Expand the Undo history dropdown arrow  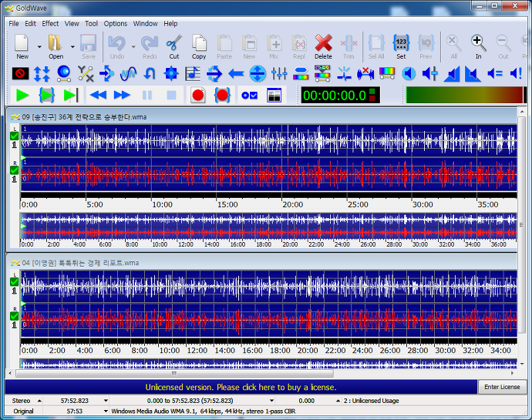pyautogui.click(x=133, y=47)
